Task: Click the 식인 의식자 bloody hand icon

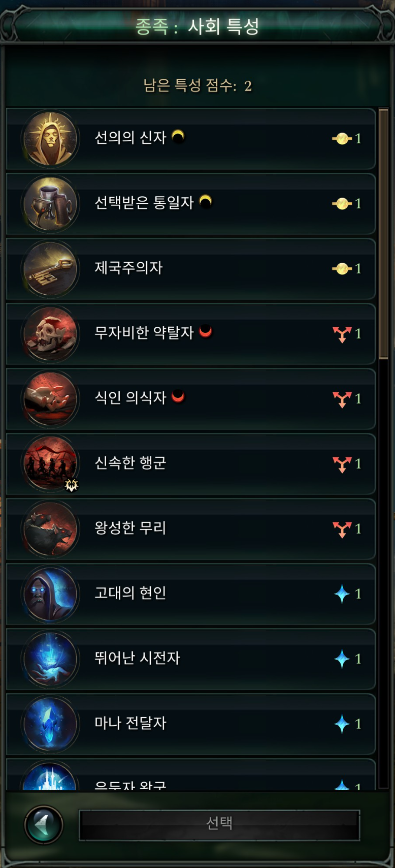Action: tap(50, 399)
